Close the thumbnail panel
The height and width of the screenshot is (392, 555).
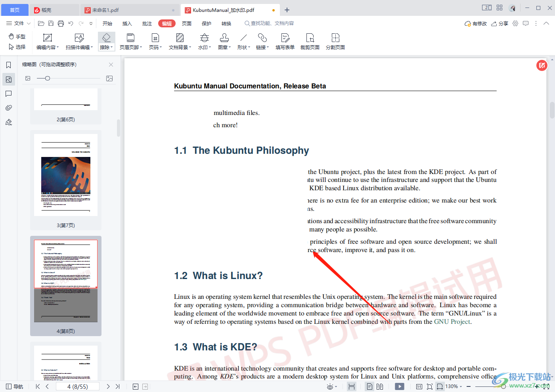(x=111, y=65)
